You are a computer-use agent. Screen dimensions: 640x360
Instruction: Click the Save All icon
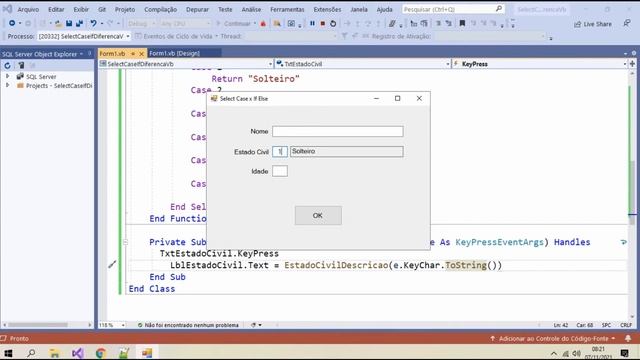click(79, 24)
